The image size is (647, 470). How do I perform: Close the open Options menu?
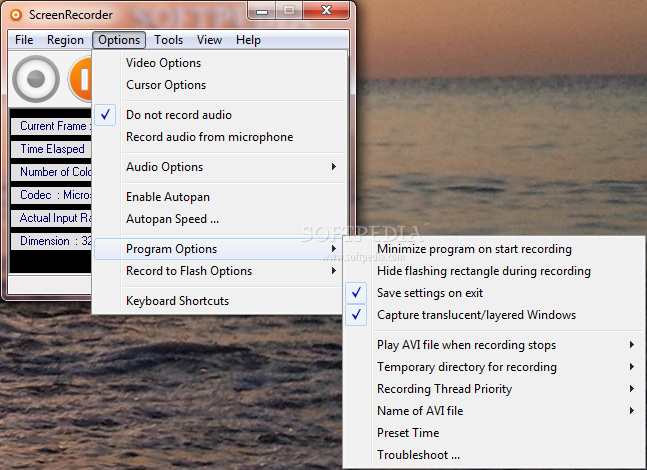click(x=119, y=40)
